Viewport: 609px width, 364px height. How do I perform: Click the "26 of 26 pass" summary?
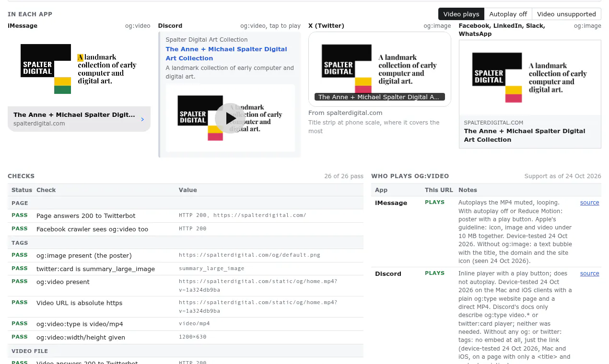click(344, 176)
